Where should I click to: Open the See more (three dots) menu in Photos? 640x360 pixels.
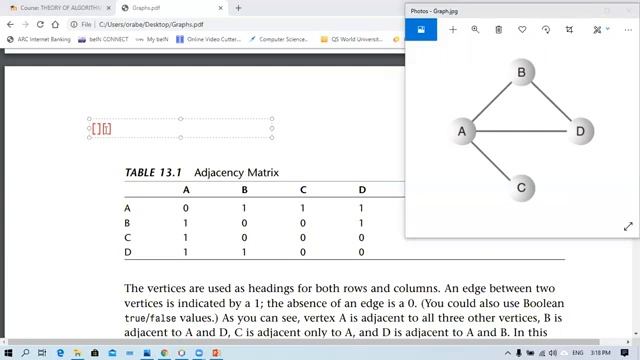(628, 29)
